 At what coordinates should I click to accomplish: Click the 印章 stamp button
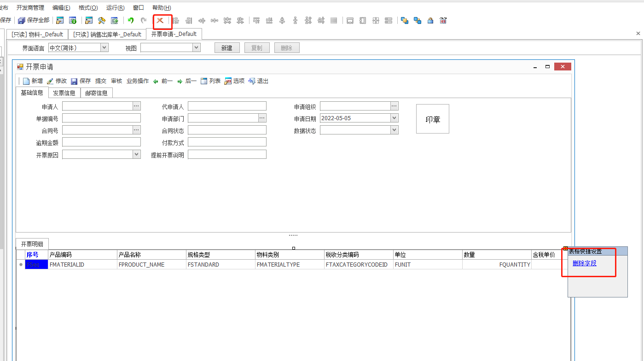point(433,119)
